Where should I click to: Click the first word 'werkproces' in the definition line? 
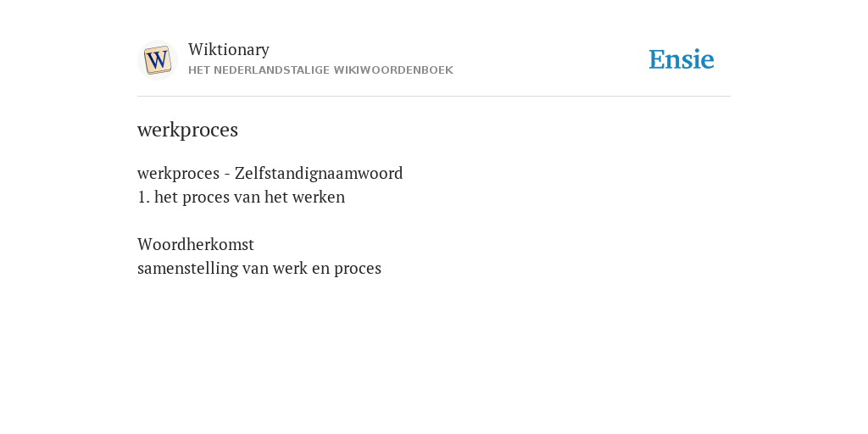pos(178,174)
